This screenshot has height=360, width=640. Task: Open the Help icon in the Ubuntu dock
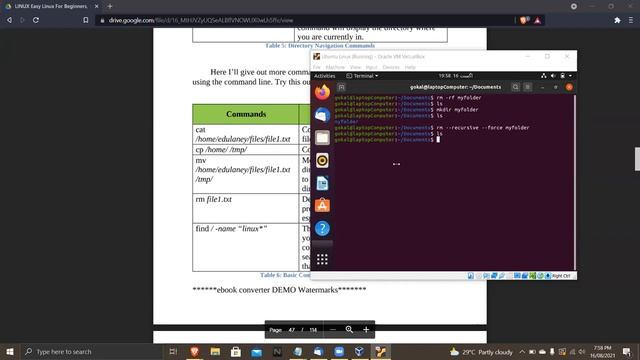click(322, 228)
